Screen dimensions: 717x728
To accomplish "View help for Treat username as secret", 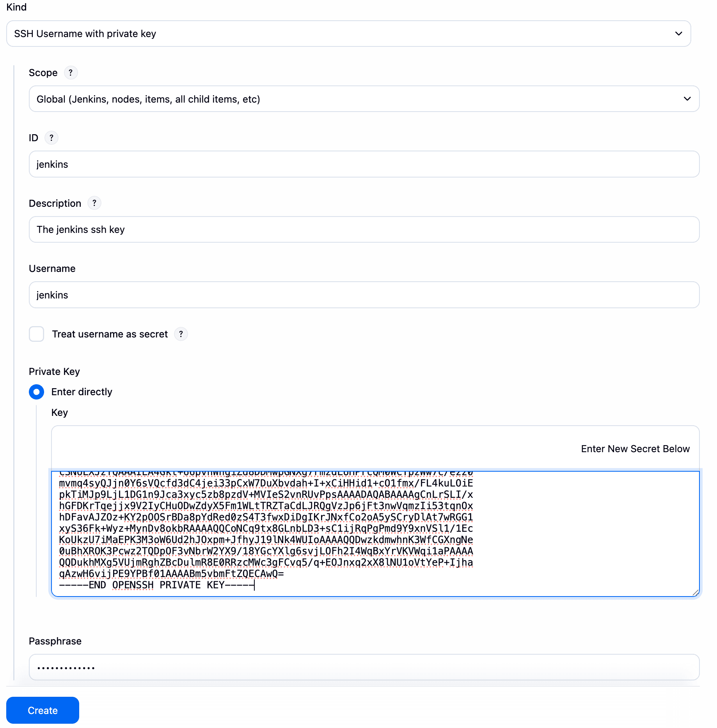I will point(181,334).
